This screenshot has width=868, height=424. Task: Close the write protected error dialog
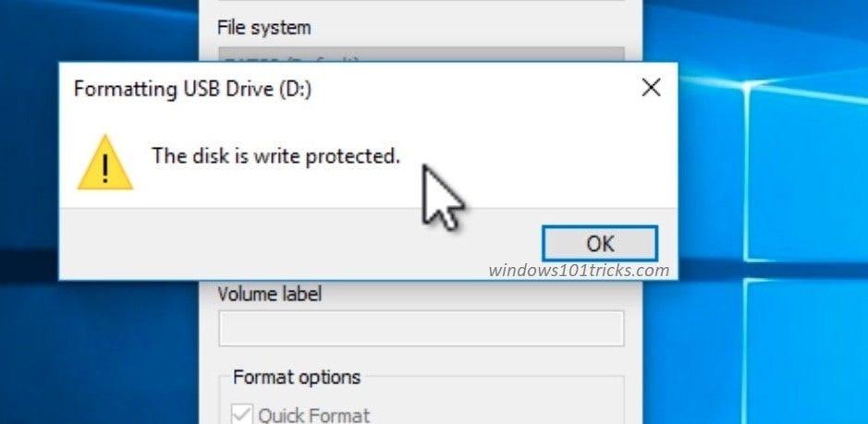click(x=651, y=89)
